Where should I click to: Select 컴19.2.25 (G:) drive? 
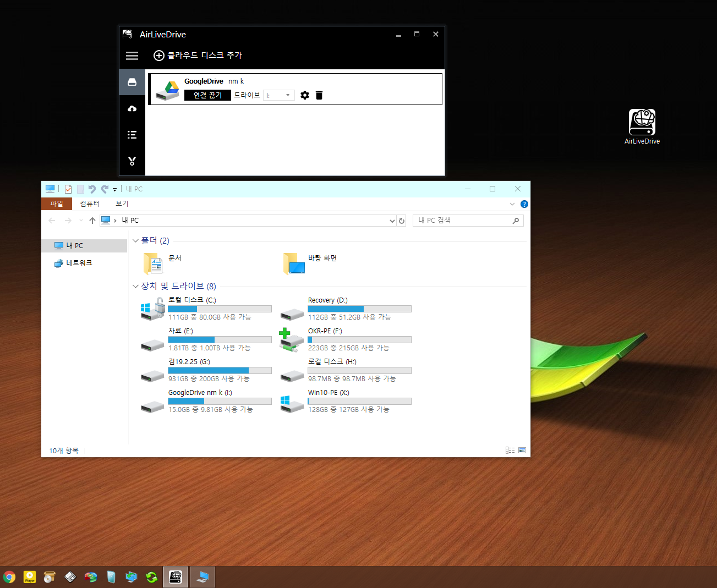[206, 370]
